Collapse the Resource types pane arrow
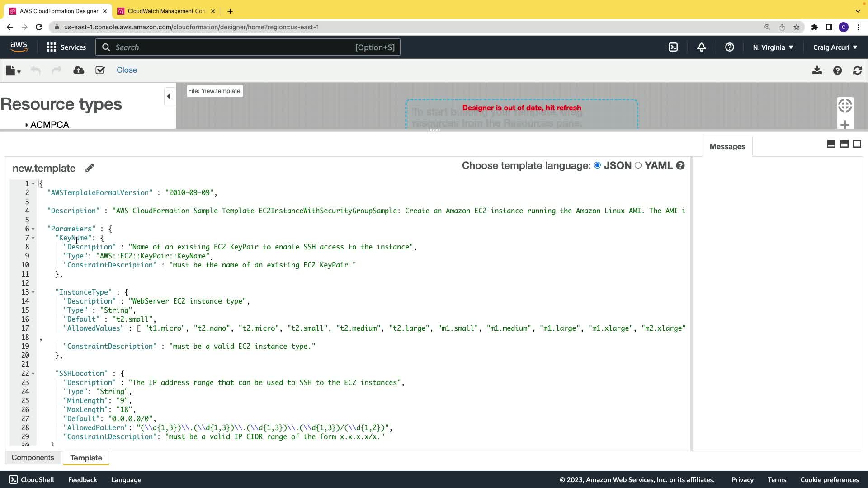The image size is (868, 488). [x=169, y=96]
